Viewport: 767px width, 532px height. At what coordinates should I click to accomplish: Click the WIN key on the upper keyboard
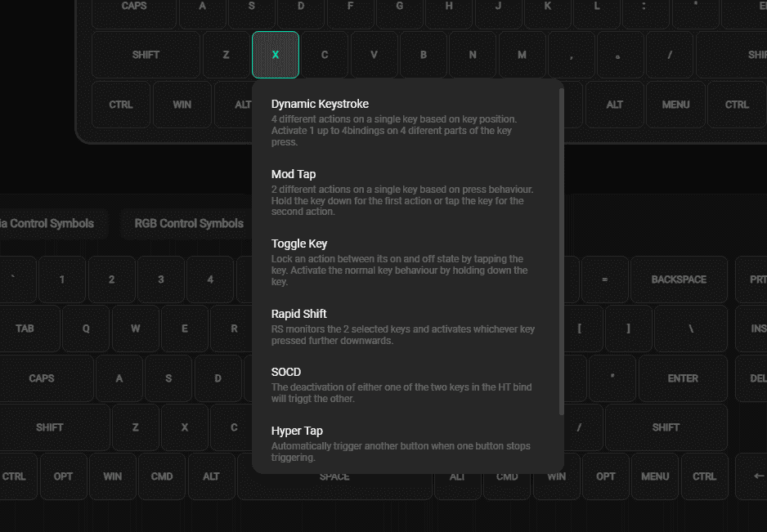pos(182,105)
